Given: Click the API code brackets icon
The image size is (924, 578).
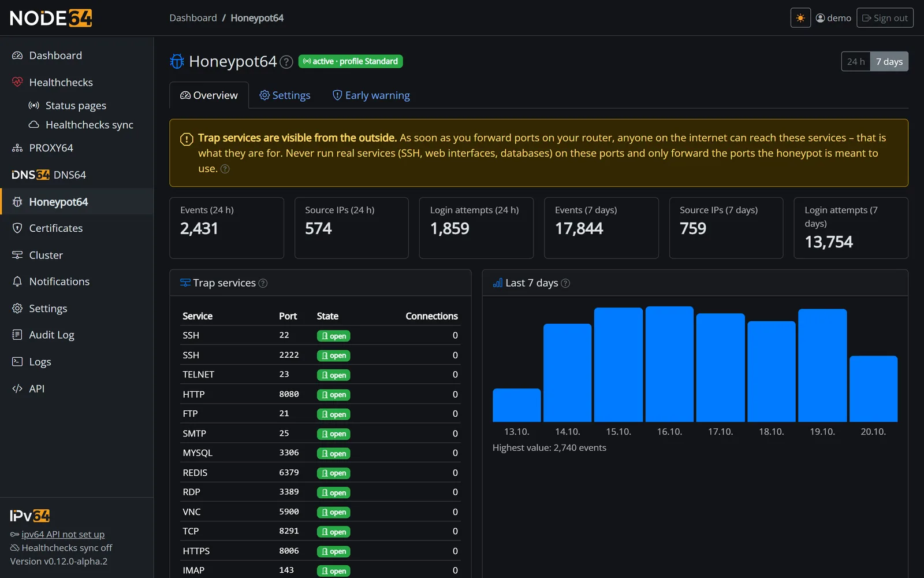Looking at the screenshot, I should click(17, 388).
